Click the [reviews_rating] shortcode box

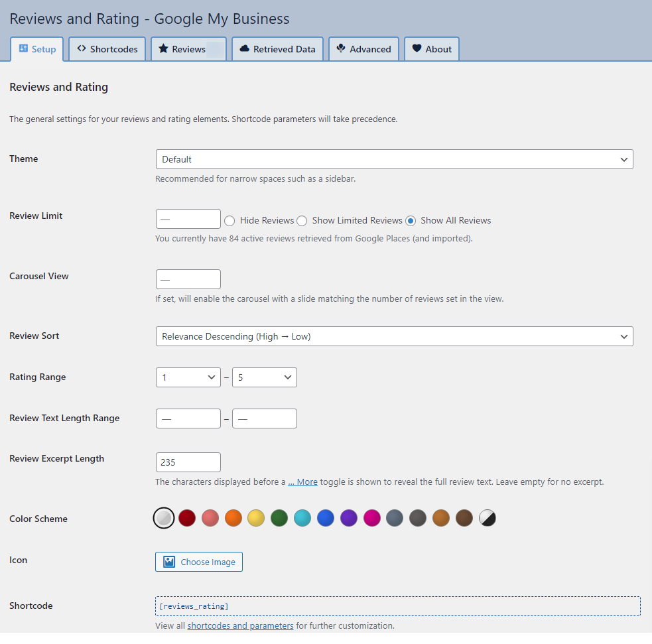click(398, 606)
